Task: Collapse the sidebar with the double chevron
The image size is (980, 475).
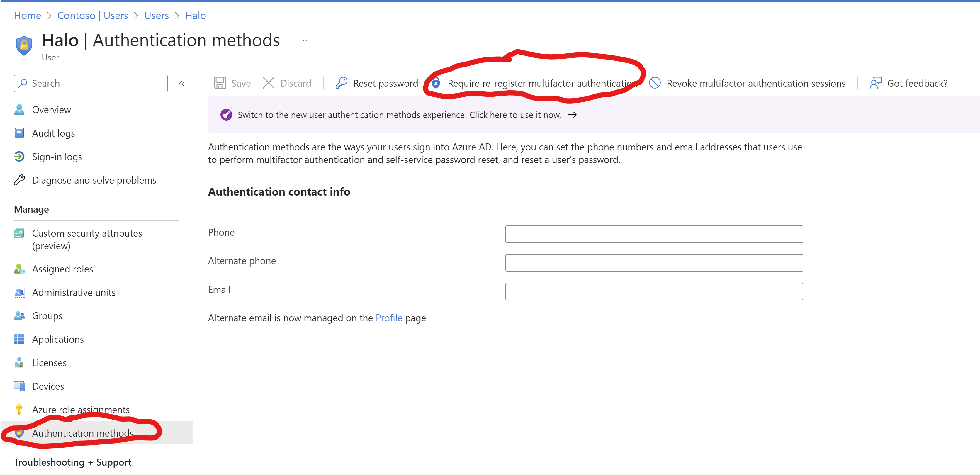Action: [182, 84]
